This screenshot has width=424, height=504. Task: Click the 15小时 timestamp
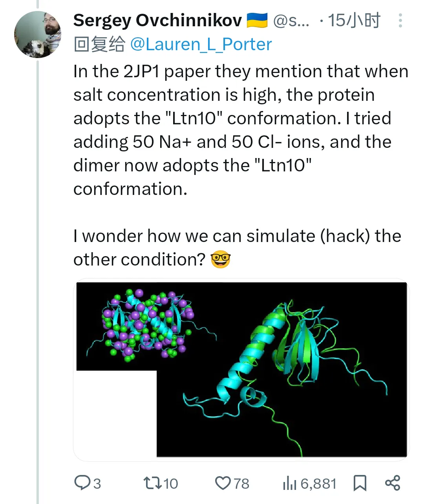(x=354, y=20)
